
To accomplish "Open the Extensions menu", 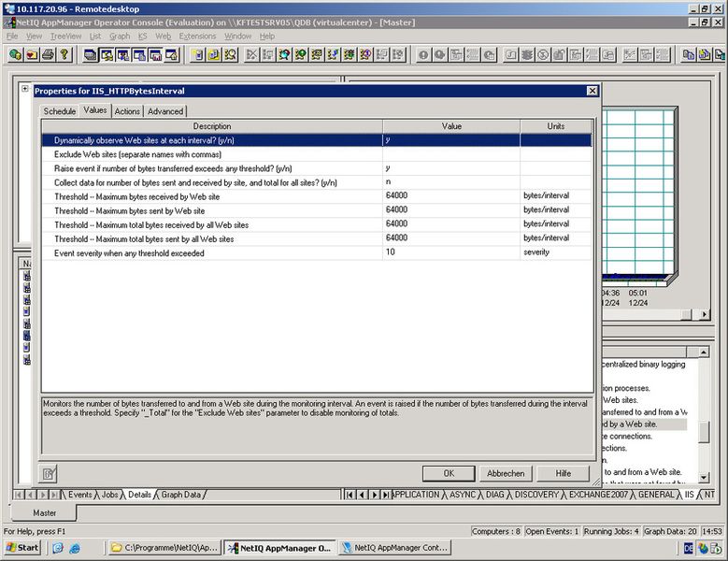I will (x=197, y=36).
